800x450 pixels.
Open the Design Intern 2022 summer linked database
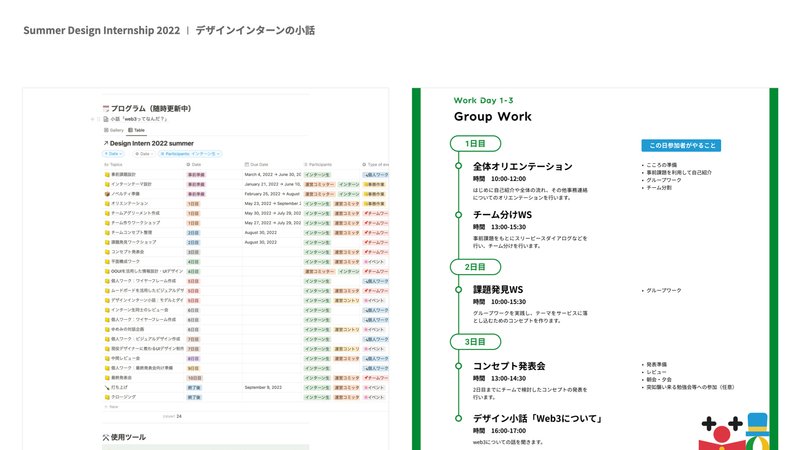point(148,143)
